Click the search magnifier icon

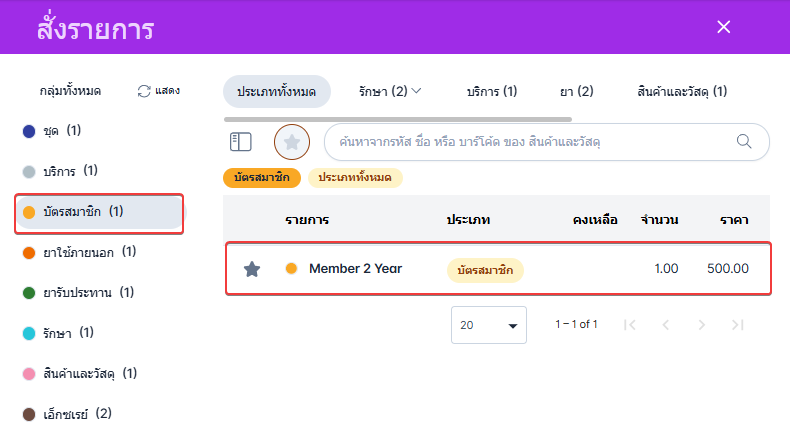[744, 141]
